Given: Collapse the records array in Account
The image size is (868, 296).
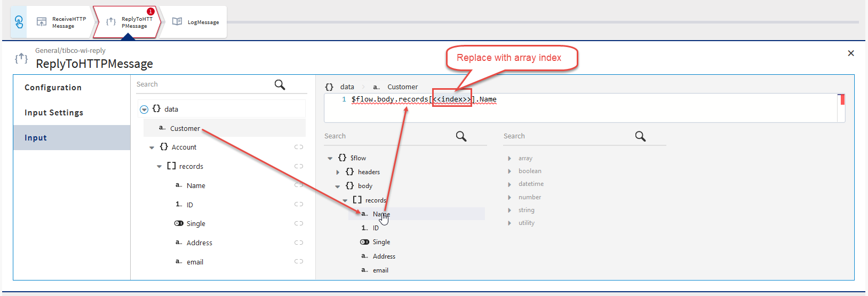Looking at the screenshot, I should pyautogui.click(x=159, y=167).
